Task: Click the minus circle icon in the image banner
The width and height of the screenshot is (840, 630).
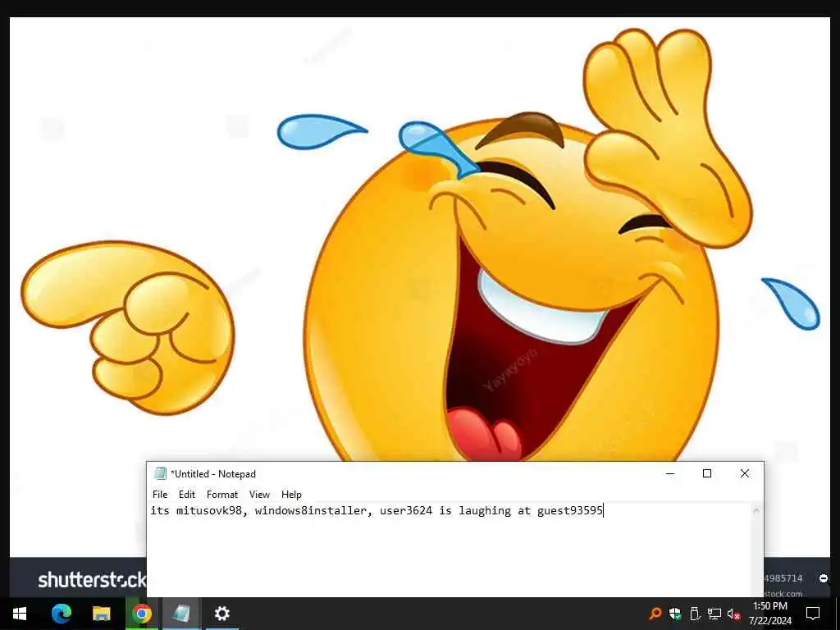Action: click(x=824, y=578)
